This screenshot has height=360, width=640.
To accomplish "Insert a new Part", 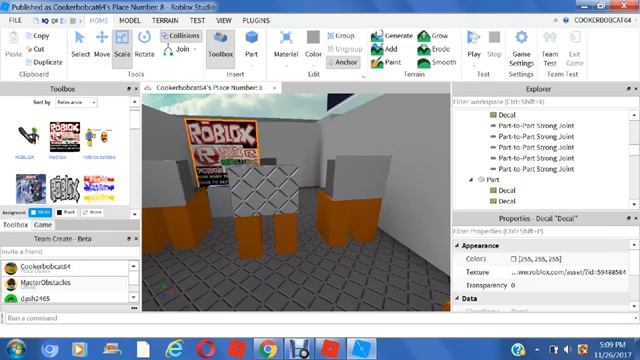I will 251,44.
